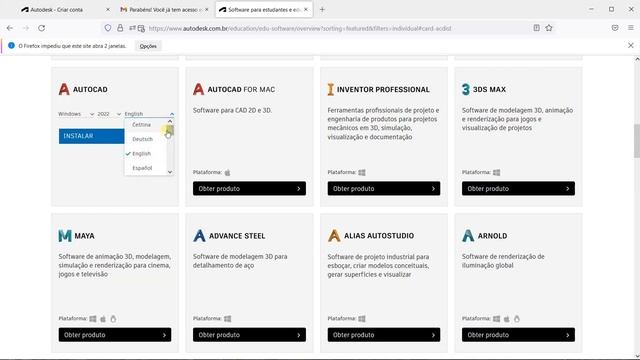The width and height of the screenshot is (640, 360).
Task: Click Windows platform icon on Advance Steel
Action: pos(227,318)
